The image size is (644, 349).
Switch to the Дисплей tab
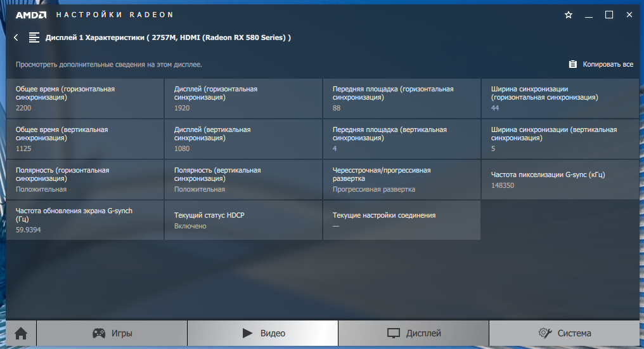coord(413,333)
